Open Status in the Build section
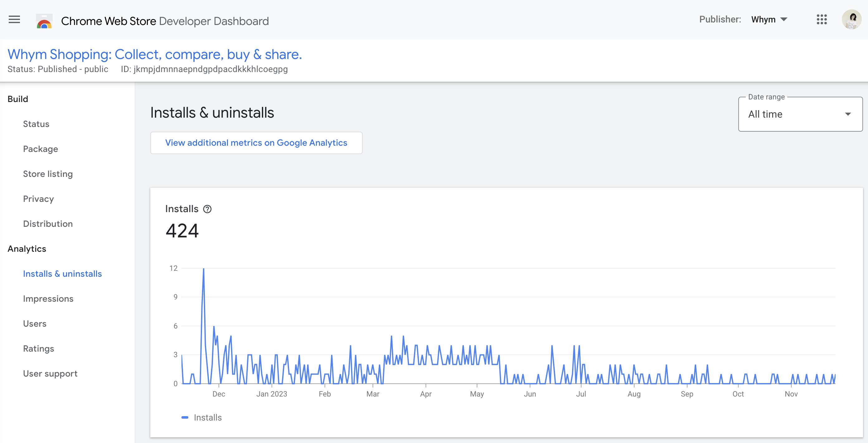 coord(36,124)
